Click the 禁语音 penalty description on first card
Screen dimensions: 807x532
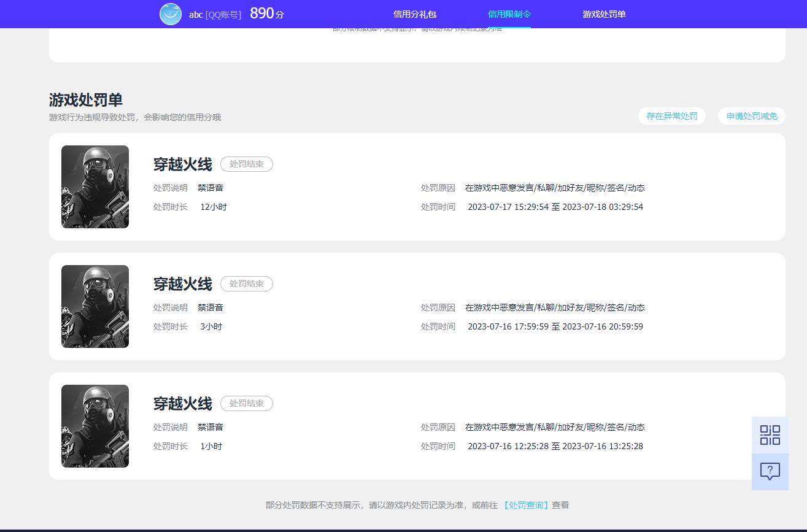pos(211,188)
